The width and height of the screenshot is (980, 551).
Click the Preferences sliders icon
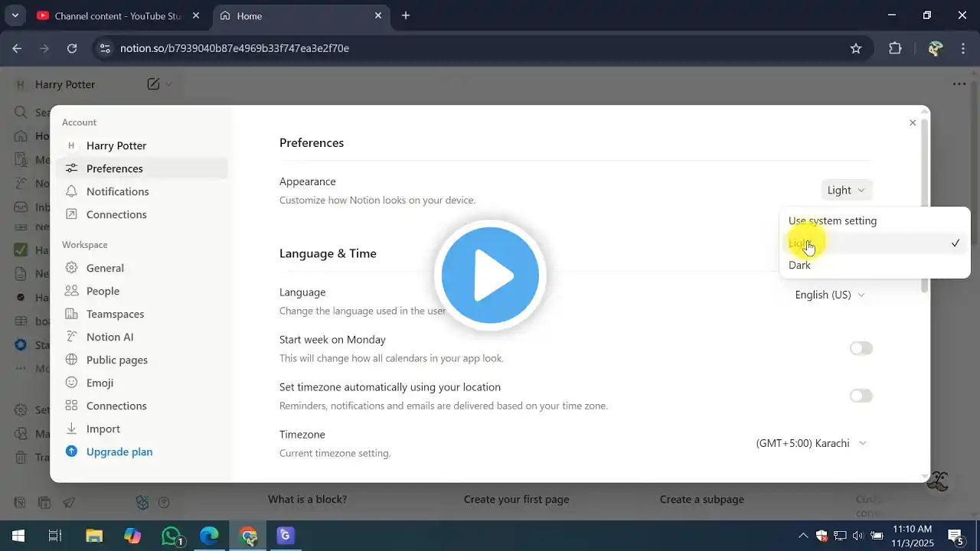tap(71, 168)
